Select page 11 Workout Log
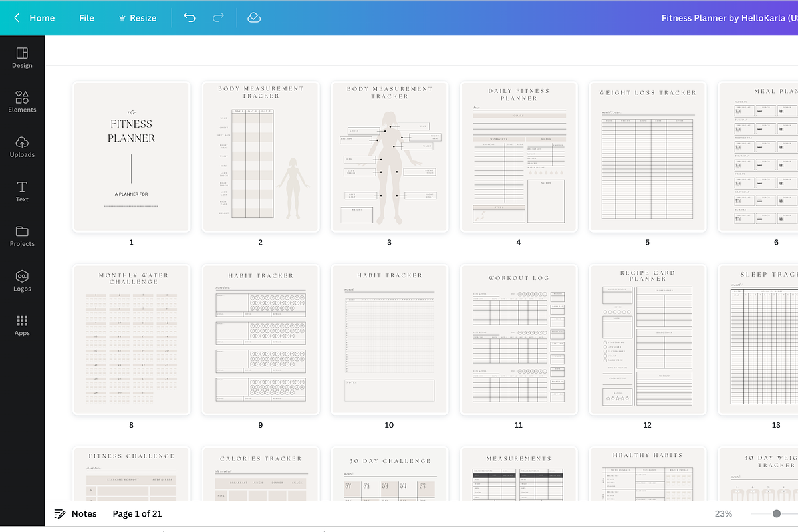 click(518, 339)
